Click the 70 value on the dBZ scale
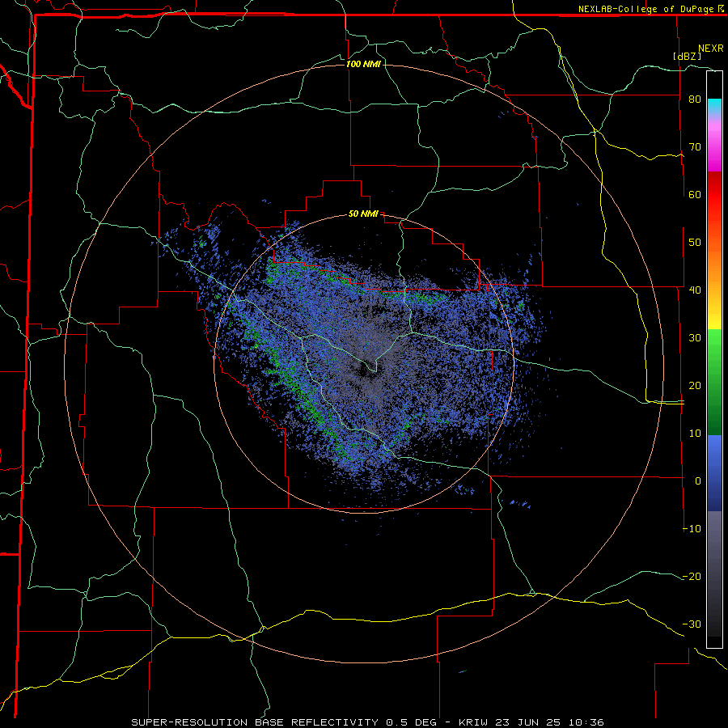Screen dimensions: 728x728 (695, 147)
